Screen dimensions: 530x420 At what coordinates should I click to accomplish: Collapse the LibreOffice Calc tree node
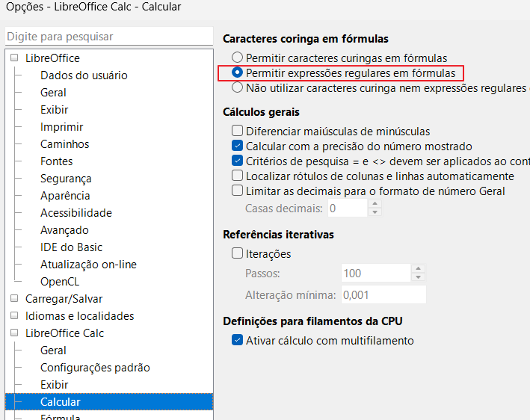14,333
